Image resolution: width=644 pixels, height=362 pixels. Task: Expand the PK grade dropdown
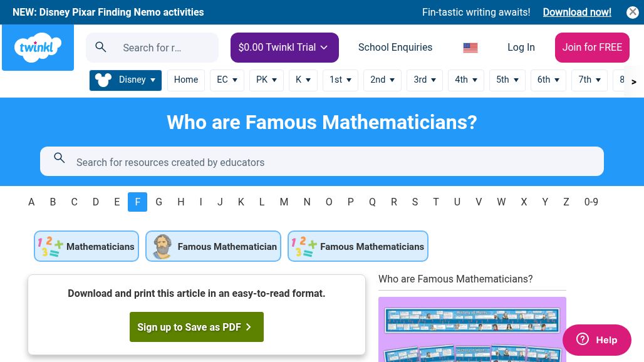click(x=266, y=80)
